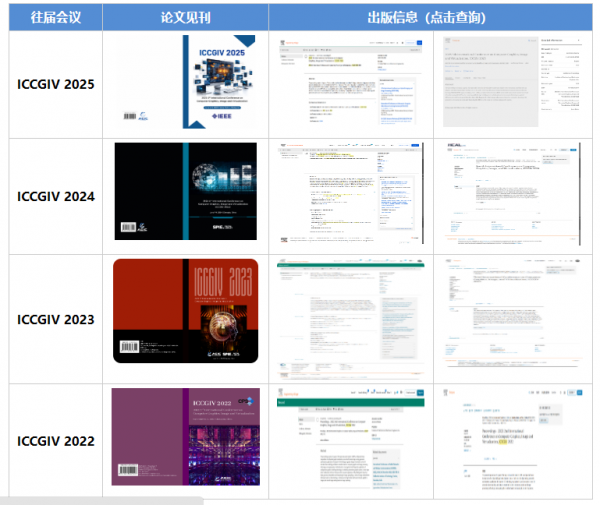
Task: Click the IEEE logo on the 2025 cover
Action: click(222, 116)
